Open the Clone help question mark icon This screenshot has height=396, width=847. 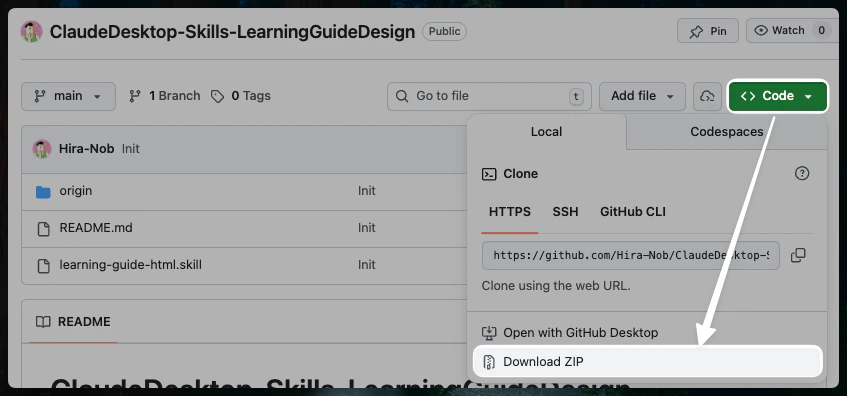[x=802, y=173]
